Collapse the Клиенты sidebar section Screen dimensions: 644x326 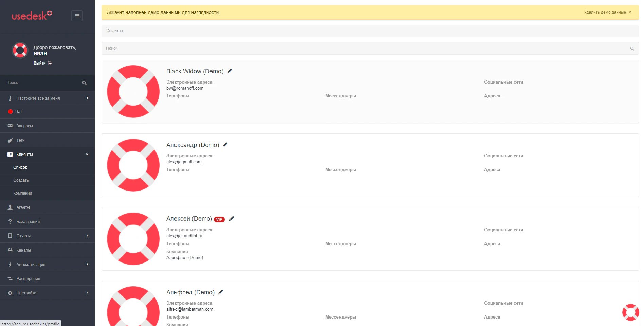(47, 154)
